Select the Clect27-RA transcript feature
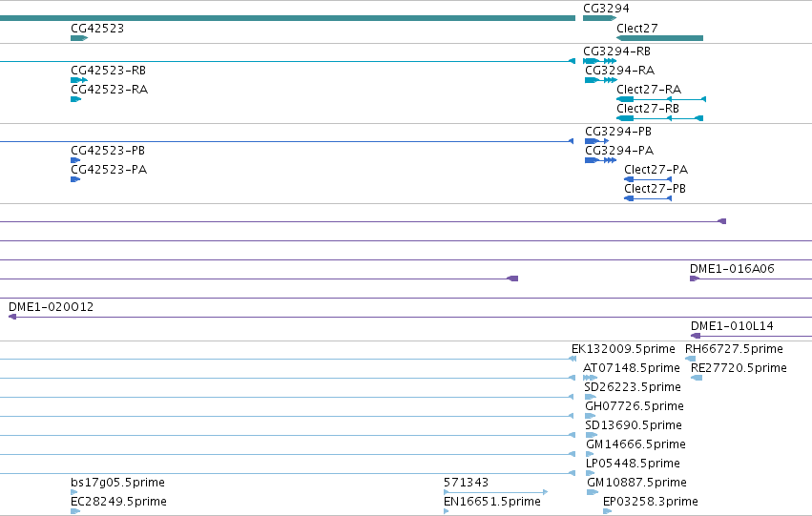812x516 pixels. (x=661, y=99)
